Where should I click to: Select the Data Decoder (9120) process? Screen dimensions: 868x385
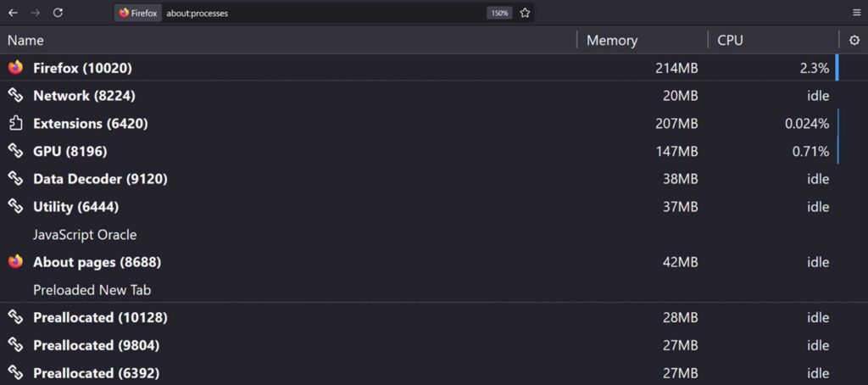100,179
